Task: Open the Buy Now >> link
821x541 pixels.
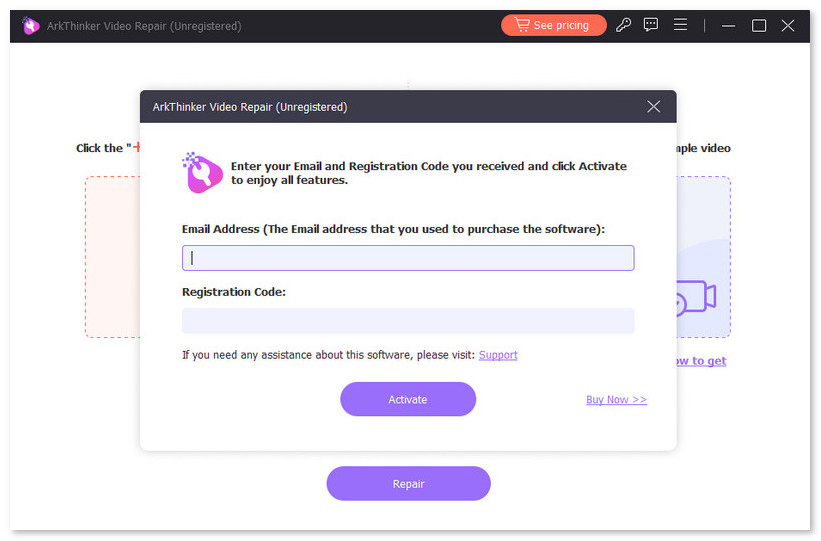Action: [616, 400]
